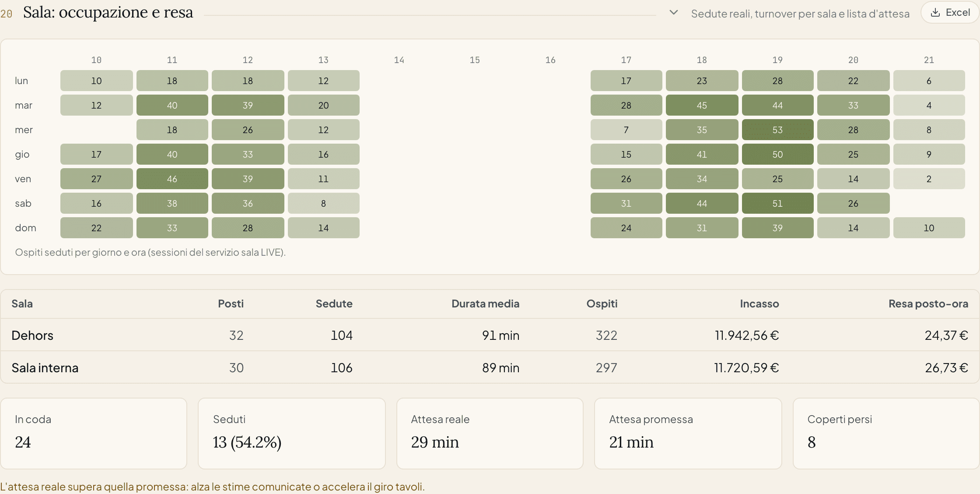Image resolution: width=980 pixels, height=494 pixels.
Task: Click the heatmap cell giovedì at 19 (50)
Action: (x=777, y=154)
